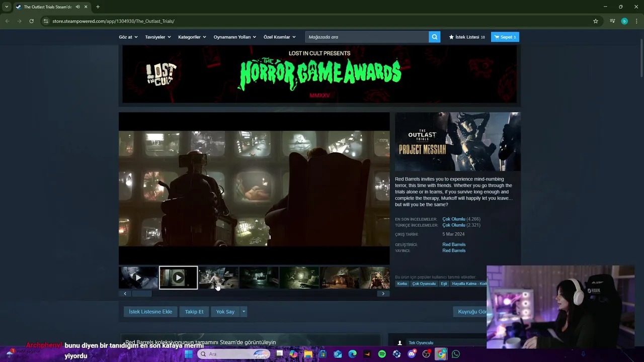The width and height of the screenshot is (644, 362).
Task: Open Spotify from the taskbar
Action: (382, 354)
